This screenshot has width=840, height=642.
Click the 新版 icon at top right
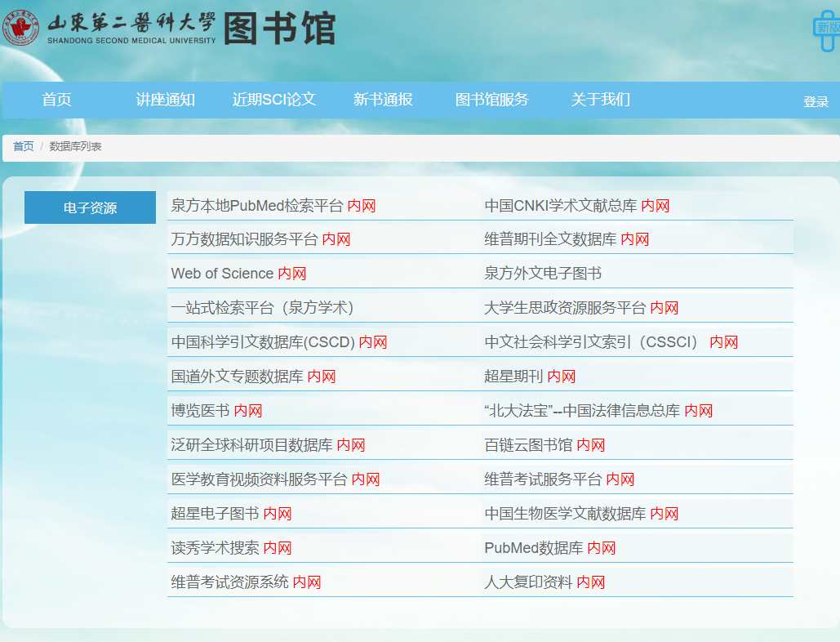[826, 28]
